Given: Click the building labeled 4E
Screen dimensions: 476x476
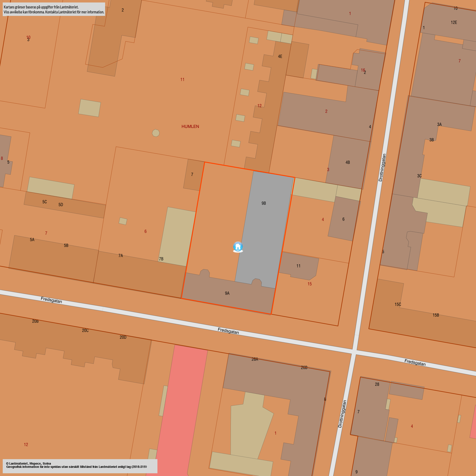Looking at the screenshot, I should (x=280, y=57).
